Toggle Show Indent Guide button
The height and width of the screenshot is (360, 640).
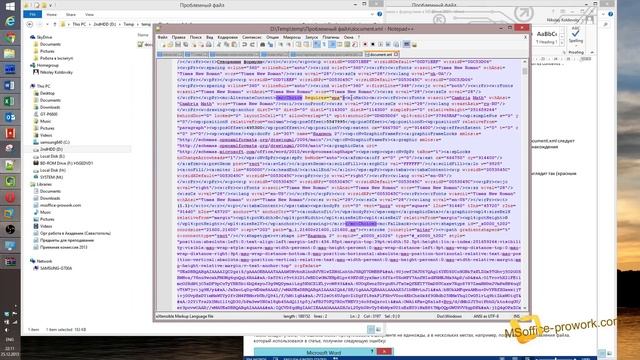point(332,44)
